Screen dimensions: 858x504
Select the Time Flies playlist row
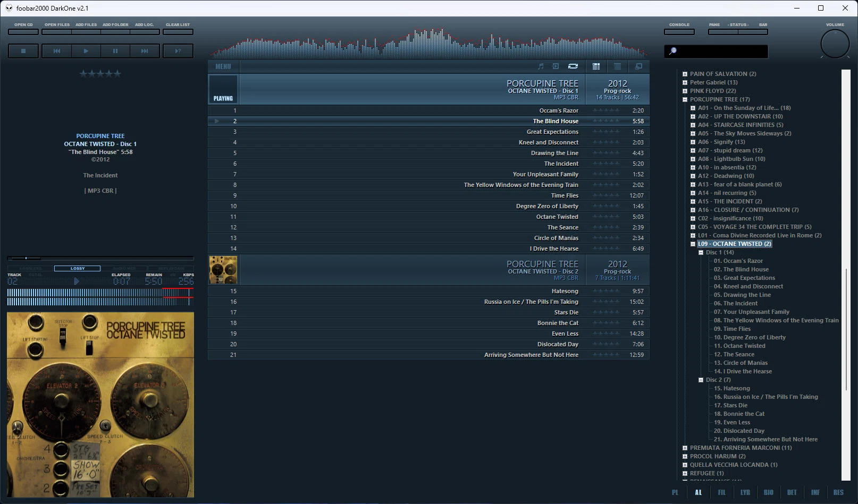[x=428, y=195]
